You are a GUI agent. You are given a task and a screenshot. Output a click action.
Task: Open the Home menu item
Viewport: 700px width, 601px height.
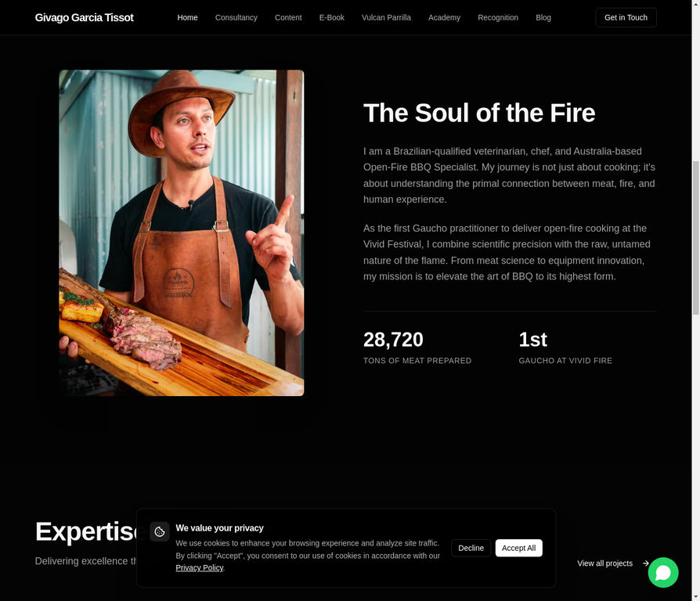pos(187,17)
